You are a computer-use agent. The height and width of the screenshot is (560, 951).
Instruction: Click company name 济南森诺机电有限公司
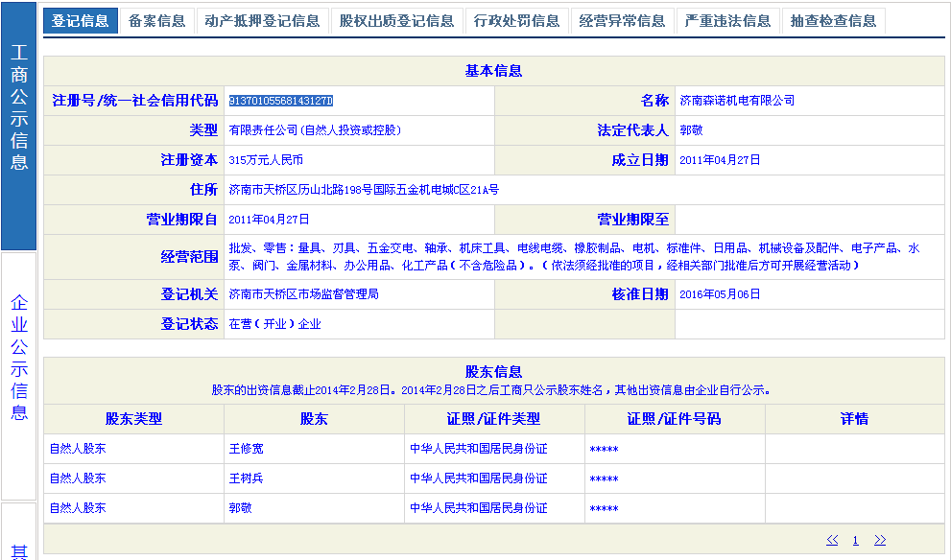(737, 101)
